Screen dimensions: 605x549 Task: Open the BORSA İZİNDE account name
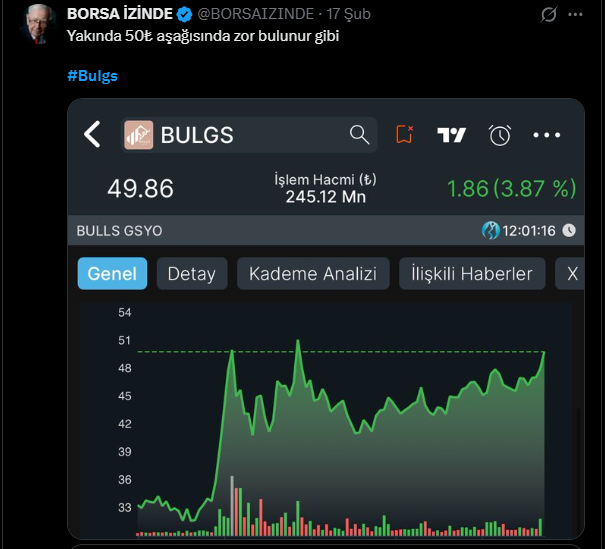(120, 14)
